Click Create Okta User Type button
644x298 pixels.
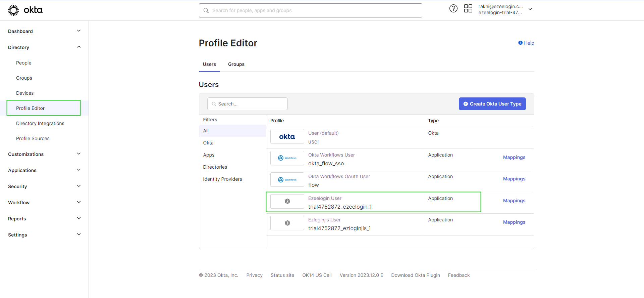pyautogui.click(x=492, y=104)
